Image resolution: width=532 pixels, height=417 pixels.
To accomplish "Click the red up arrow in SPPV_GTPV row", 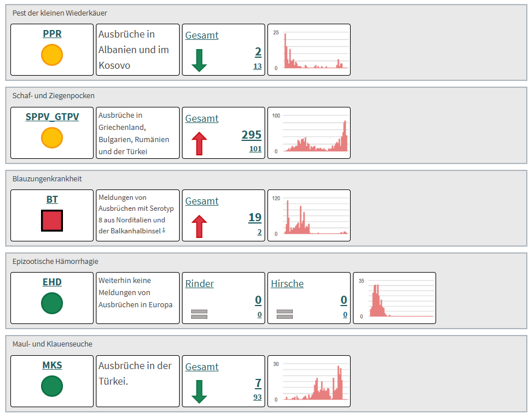I will point(199,143).
